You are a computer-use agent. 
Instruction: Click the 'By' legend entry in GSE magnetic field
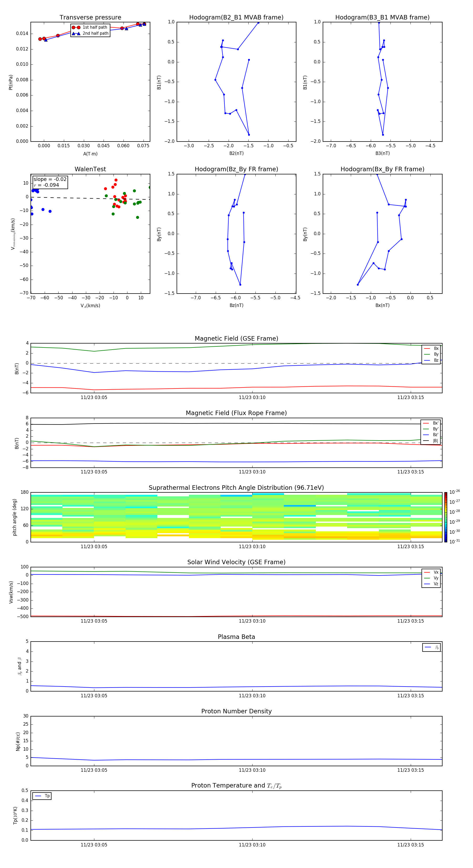coord(431,354)
